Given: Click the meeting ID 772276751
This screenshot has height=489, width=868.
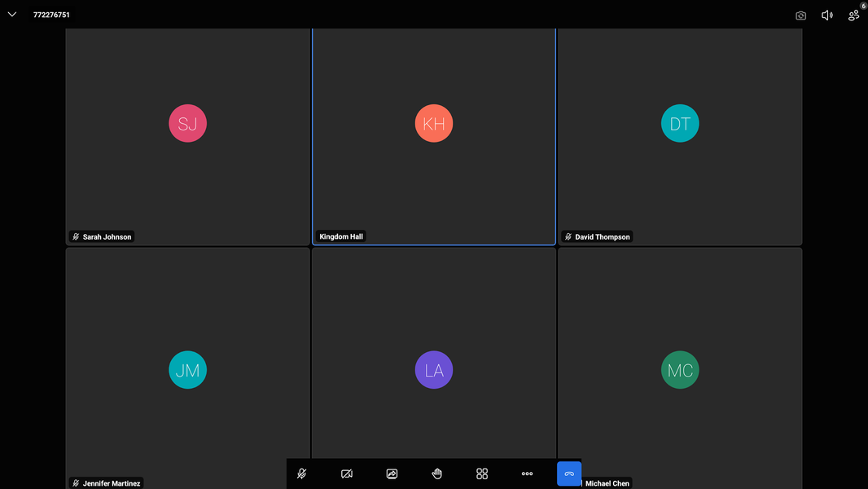Looking at the screenshot, I should (x=50, y=14).
